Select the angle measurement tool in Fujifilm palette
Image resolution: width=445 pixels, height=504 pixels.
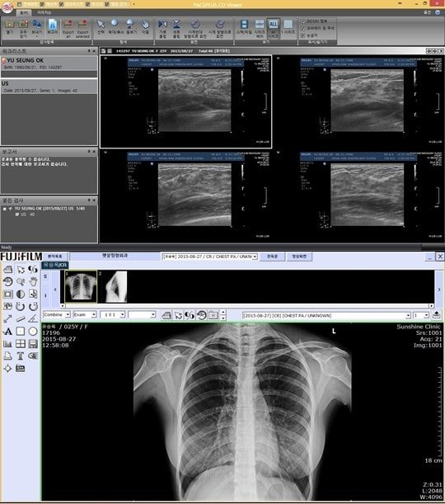coord(33,319)
